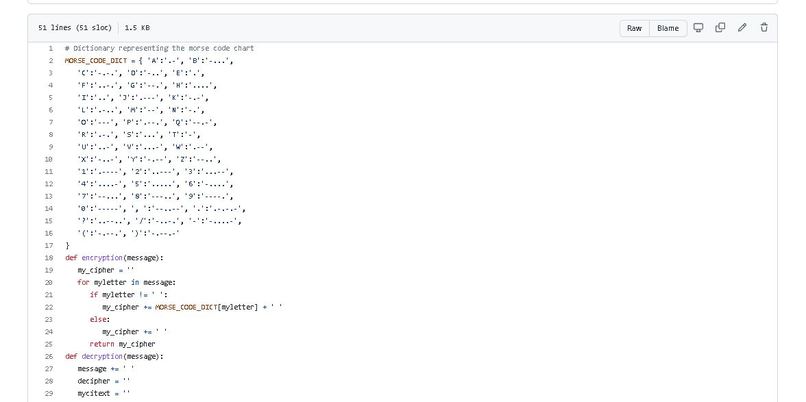
Task: Click the line 16 parentheses entries
Action: click(129, 233)
